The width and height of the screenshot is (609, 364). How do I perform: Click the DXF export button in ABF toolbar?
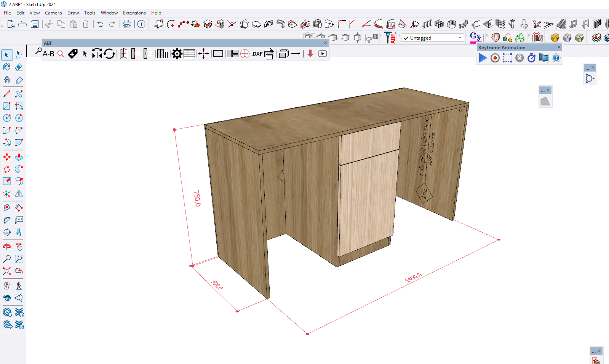257,54
